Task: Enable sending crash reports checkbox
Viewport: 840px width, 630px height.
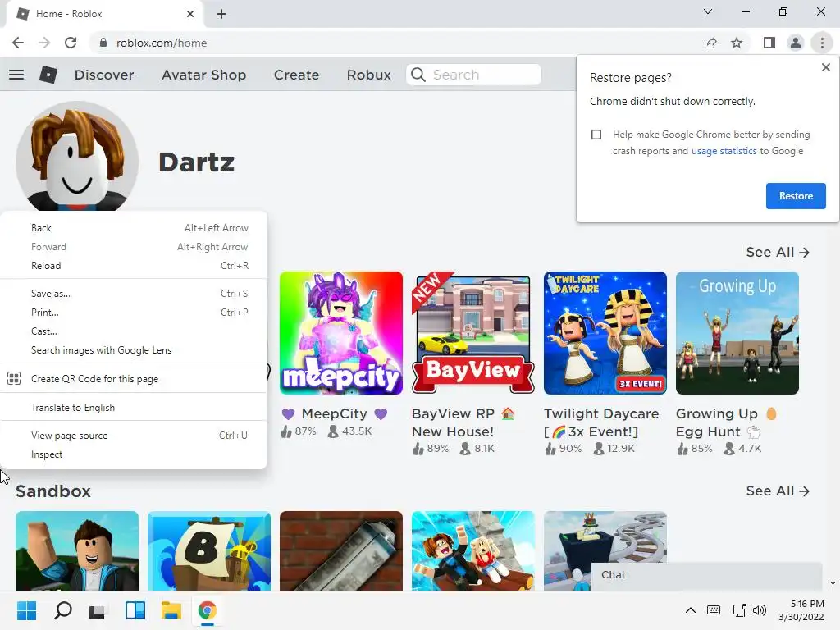Action: tap(596, 135)
